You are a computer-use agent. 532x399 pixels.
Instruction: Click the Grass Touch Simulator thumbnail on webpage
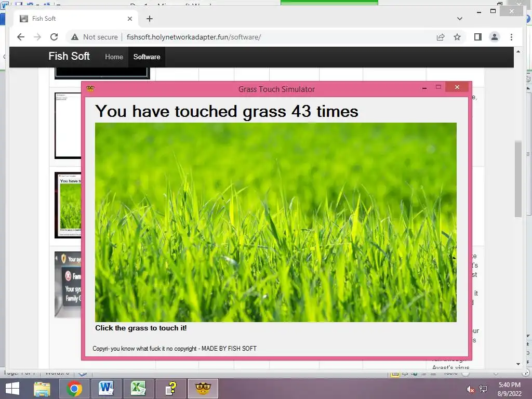pos(68,205)
